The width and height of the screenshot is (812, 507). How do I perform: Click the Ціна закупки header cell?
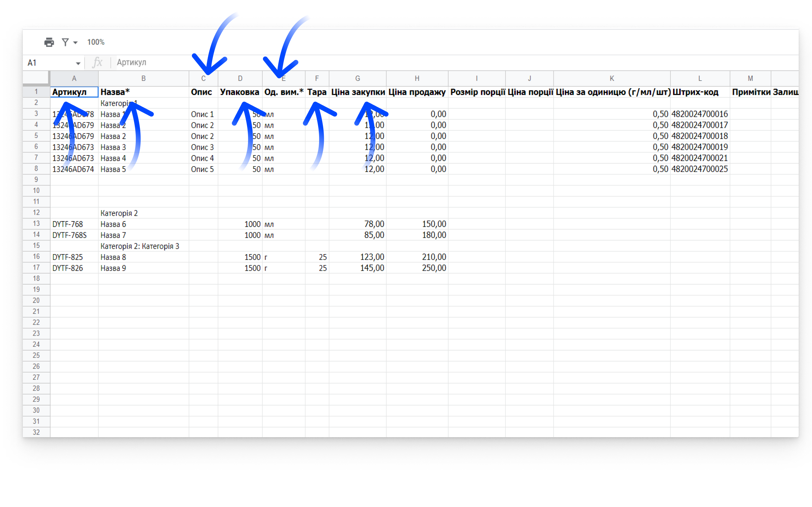tap(357, 92)
